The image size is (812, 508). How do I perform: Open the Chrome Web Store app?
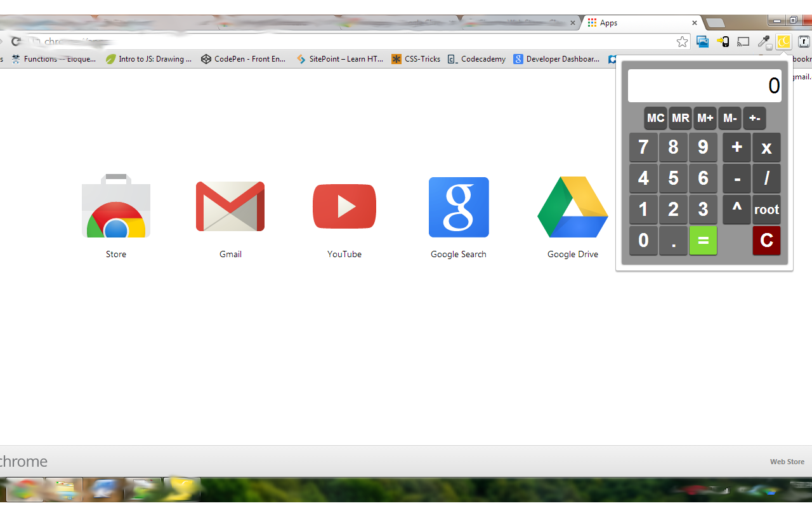click(116, 206)
